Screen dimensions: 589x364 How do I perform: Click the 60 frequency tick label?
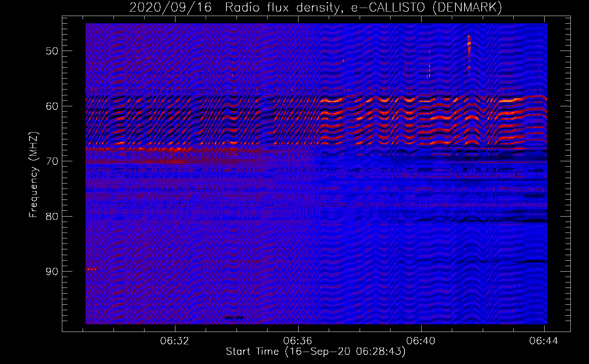[52, 106]
